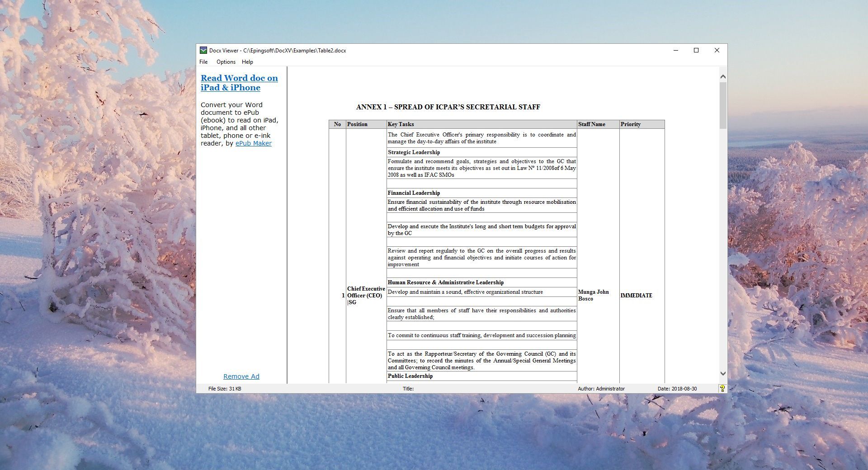This screenshot has width=868, height=470.
Task: Maximize the Docx Viewer window
Action: click(696, 50)
